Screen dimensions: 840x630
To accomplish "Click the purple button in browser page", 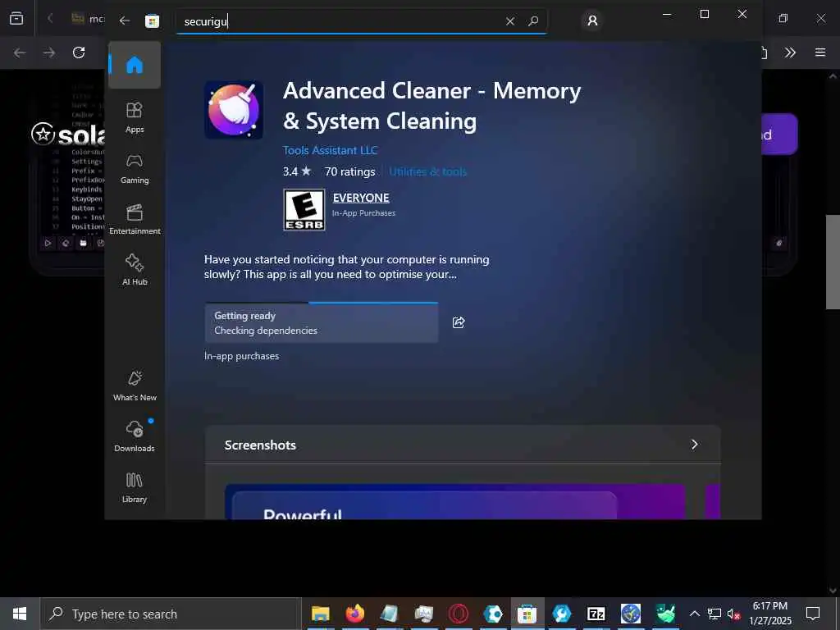I will coord(779,135).
